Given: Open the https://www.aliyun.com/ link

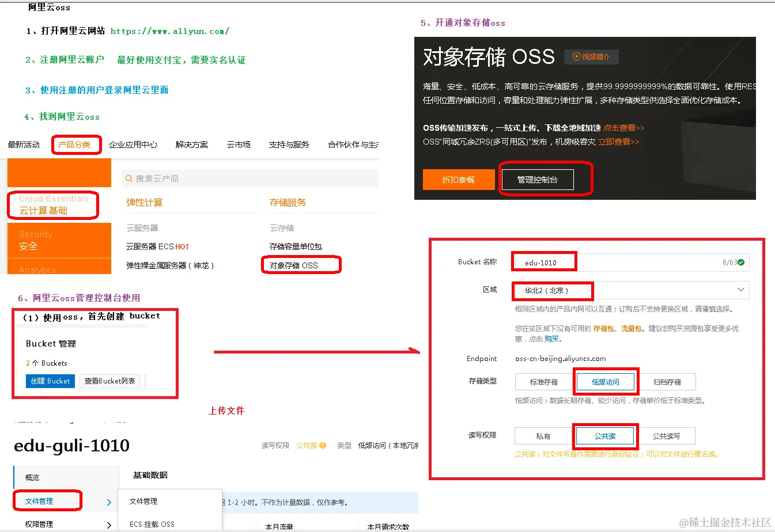Looking at the screenshot, I should 170,31.
